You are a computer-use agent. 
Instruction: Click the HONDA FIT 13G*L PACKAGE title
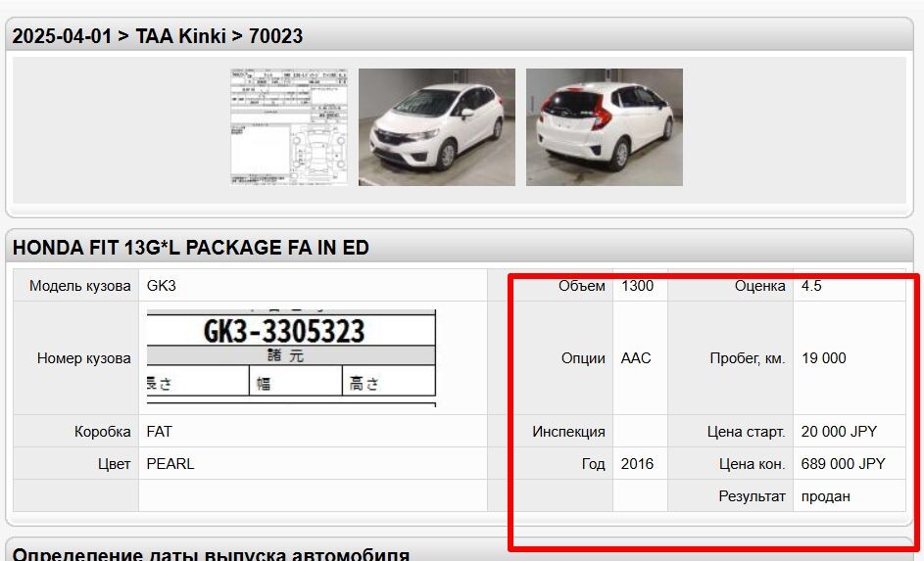[x=191, y=248]
